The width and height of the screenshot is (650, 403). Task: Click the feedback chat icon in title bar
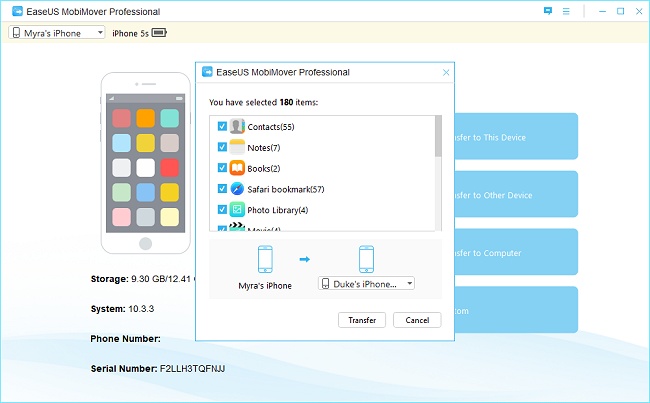coord(548,11)
